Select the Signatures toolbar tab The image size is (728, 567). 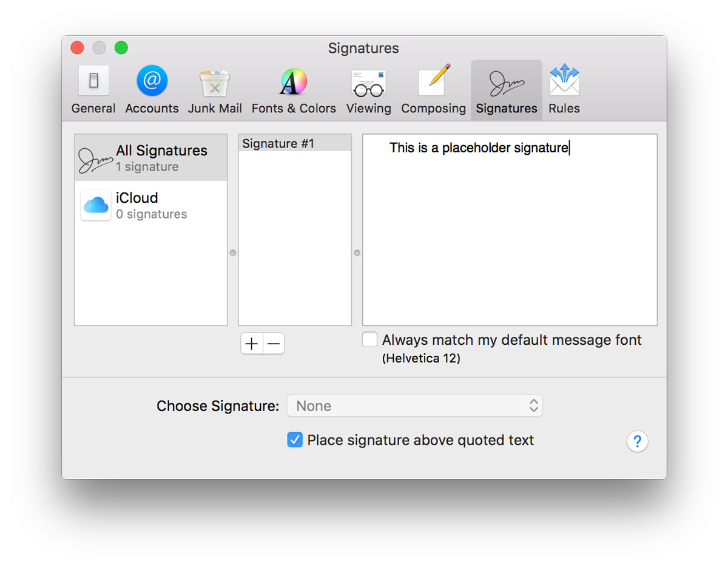click(507, 90)
